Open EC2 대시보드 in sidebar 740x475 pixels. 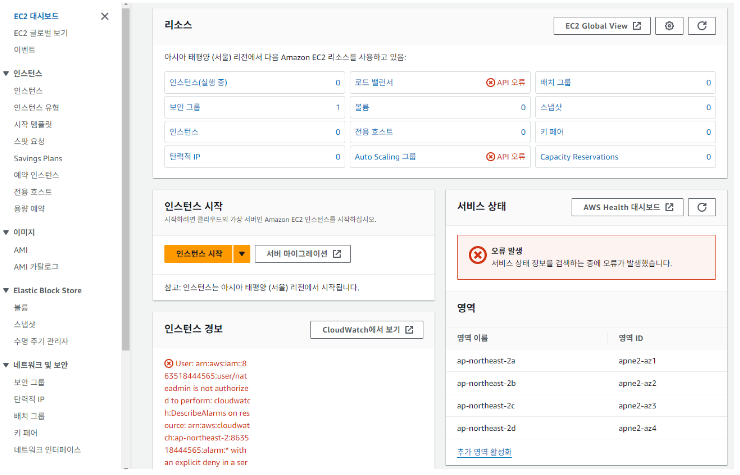click(36, 16)
